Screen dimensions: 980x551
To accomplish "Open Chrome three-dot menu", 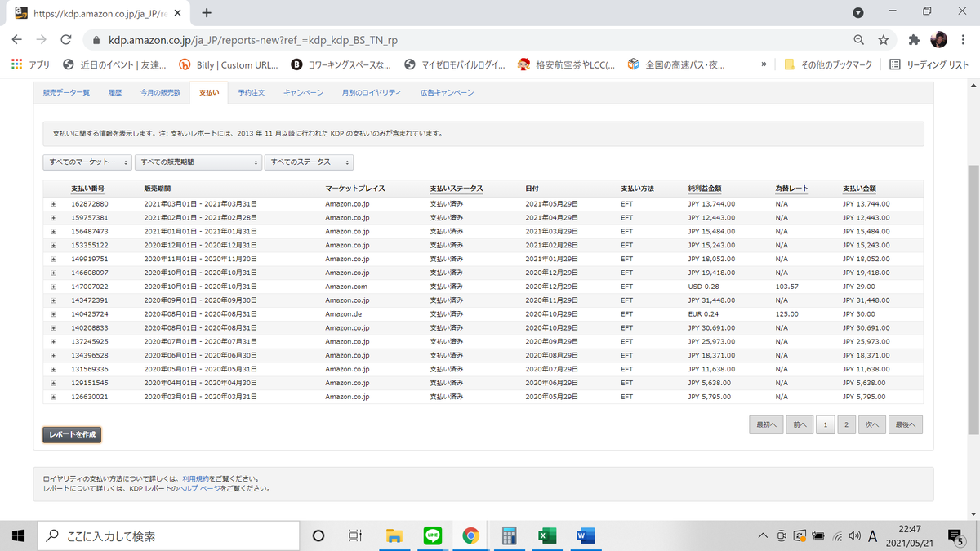I will tap(964, 39).
